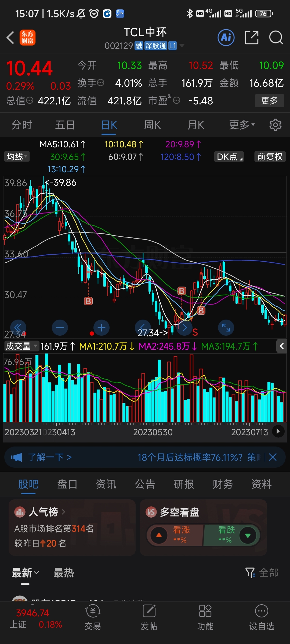Tap the back arrow icon

point(10,38)
